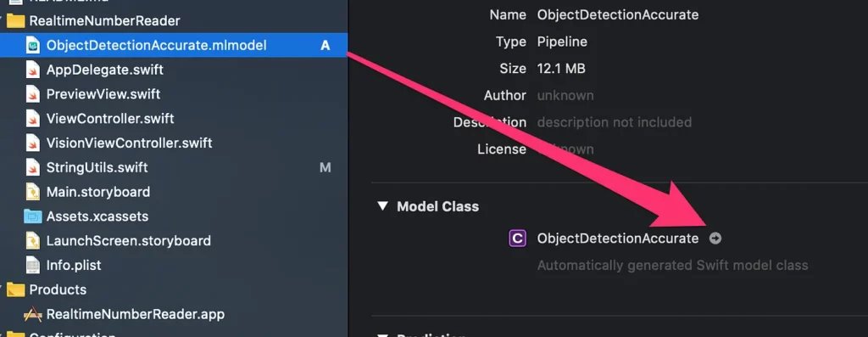The height and width of the screenshot is (337, 868).
Task: Click the Author field showing unknown
Action: [565, 95]
